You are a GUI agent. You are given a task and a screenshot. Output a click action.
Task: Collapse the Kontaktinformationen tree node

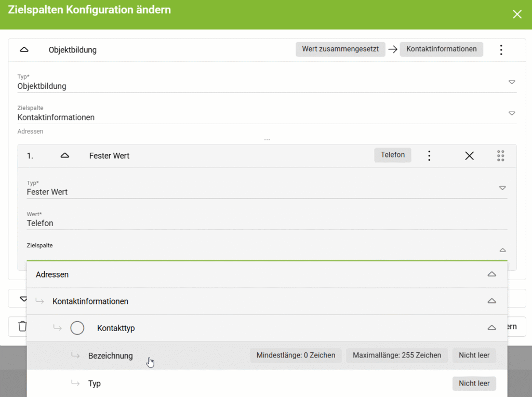(491, 301)
